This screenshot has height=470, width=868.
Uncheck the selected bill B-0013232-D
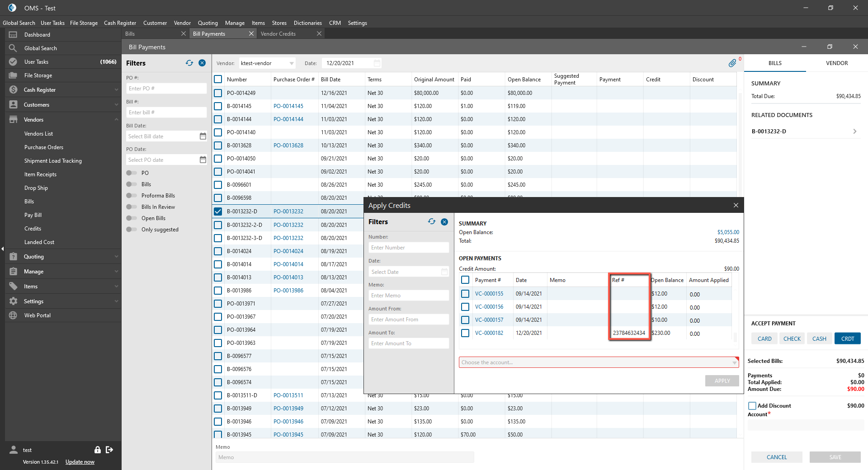218,211
